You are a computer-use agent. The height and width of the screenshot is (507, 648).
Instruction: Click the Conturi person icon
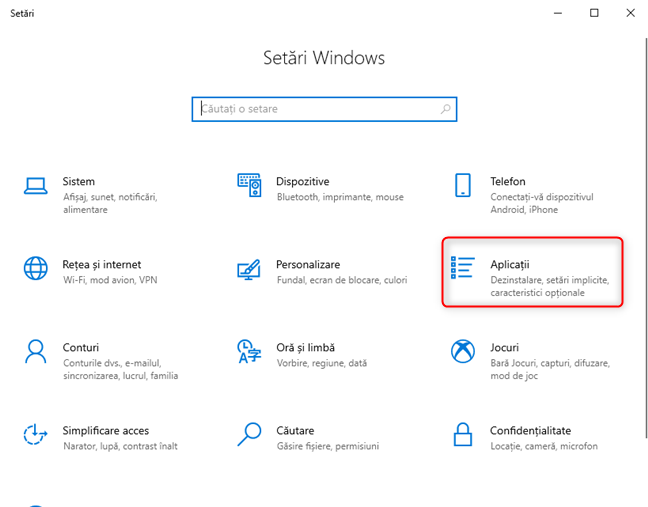(36, 351)
